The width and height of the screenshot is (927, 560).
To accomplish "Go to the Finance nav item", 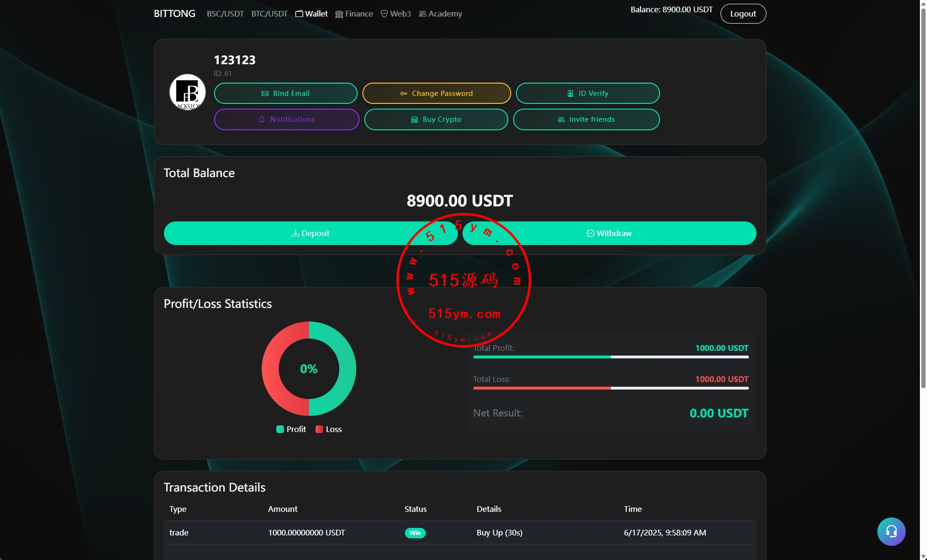I will pos(354,14).
